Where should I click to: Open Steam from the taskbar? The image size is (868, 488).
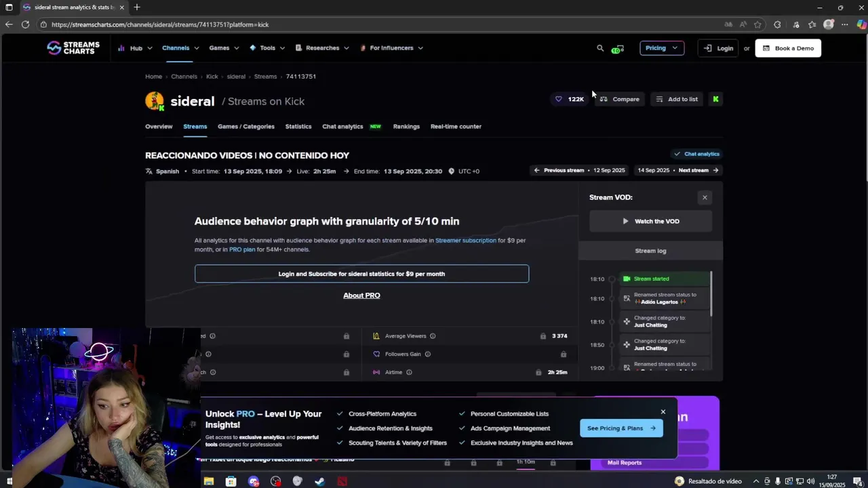click(x=319, y=481)
